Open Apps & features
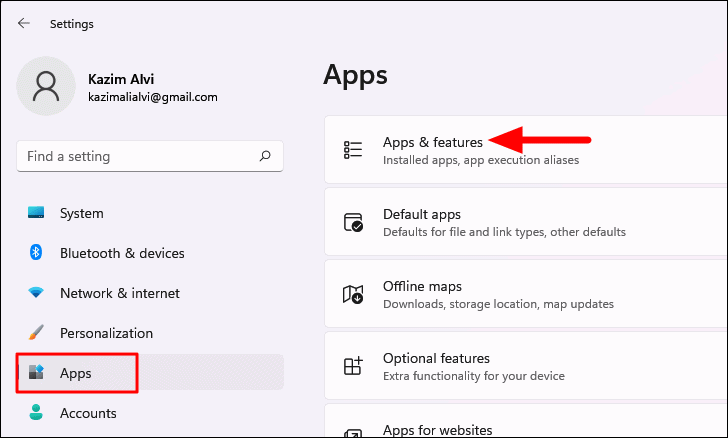Viewport: 728px width, 438px height. (526, 150)
